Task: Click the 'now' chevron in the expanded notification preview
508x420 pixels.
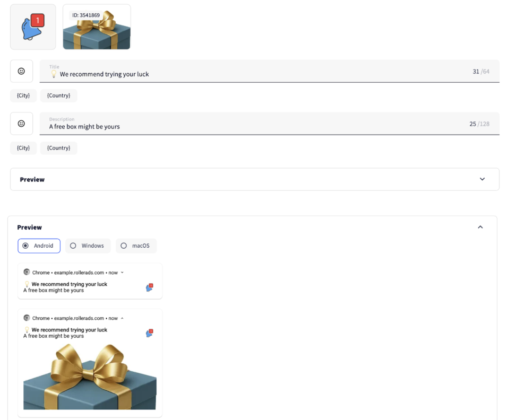Action: click(123, 318)
